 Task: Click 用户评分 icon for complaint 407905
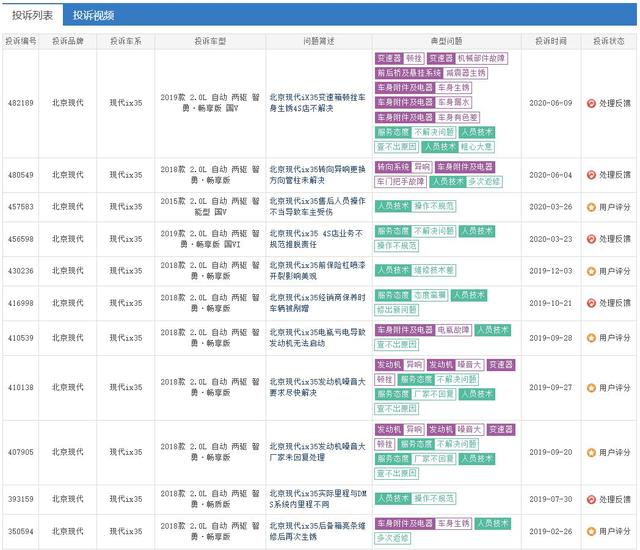pos(591,452)
